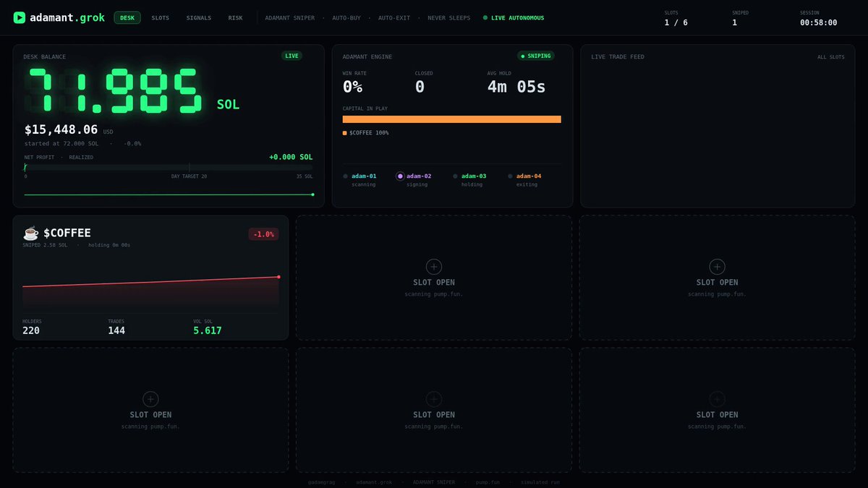Click the red endpoint on $COFFEE chart
The height and width of the screenshot is (488, 868).
(278, 277)
